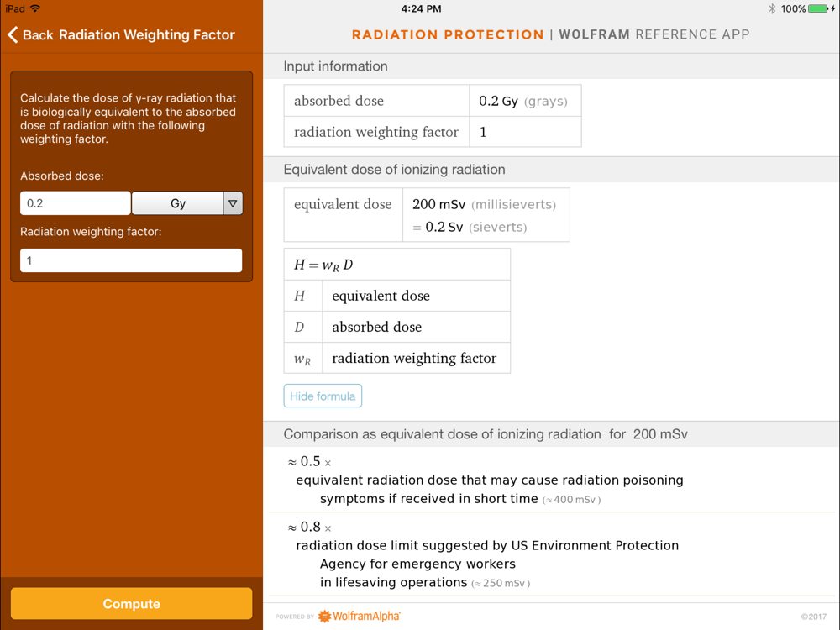Click the orange Compute button
840x630 pixels.
tap(131, 604)
